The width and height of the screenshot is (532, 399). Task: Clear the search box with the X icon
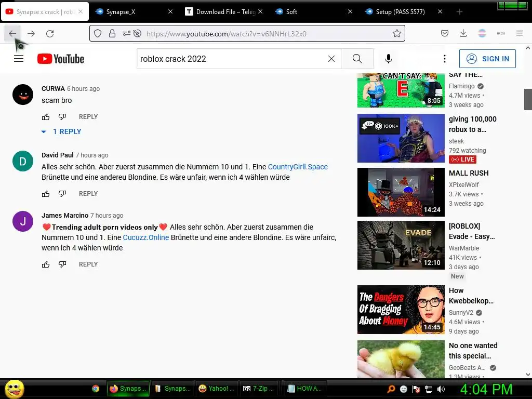[x=331, y=59]
